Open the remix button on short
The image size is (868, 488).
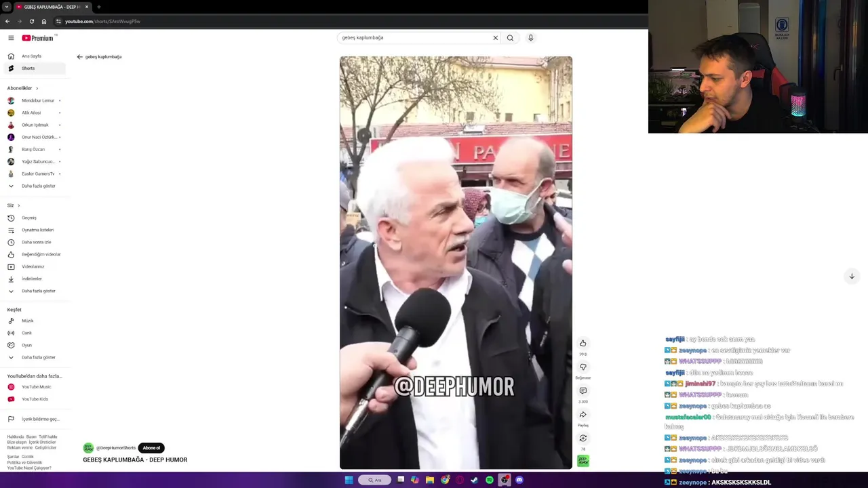point(583,439)
